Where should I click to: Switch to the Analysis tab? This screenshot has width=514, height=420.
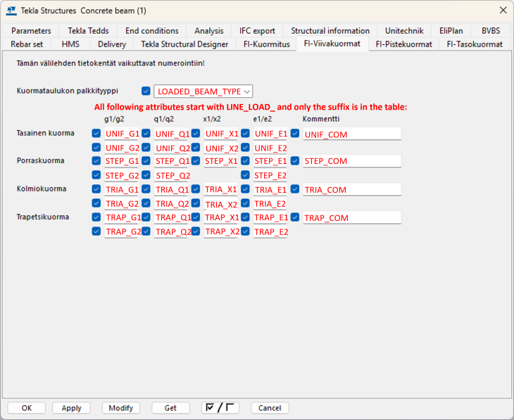[209, 31]
